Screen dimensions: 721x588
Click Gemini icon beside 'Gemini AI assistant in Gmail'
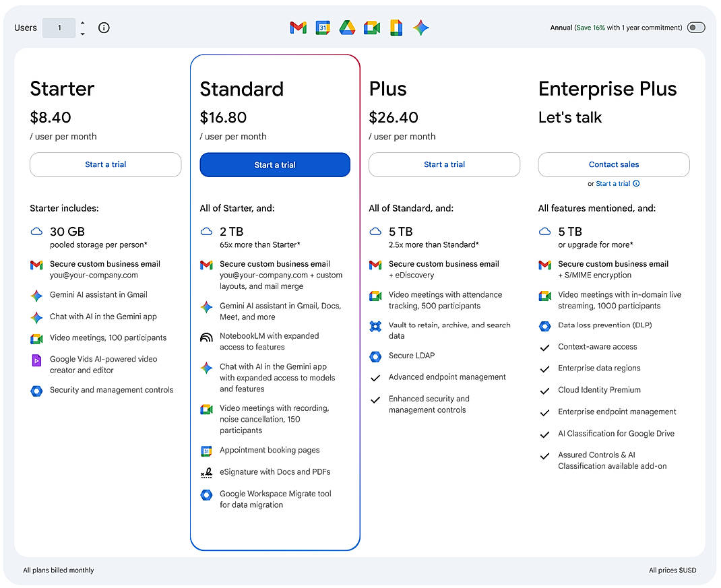[x=36, y=295]
